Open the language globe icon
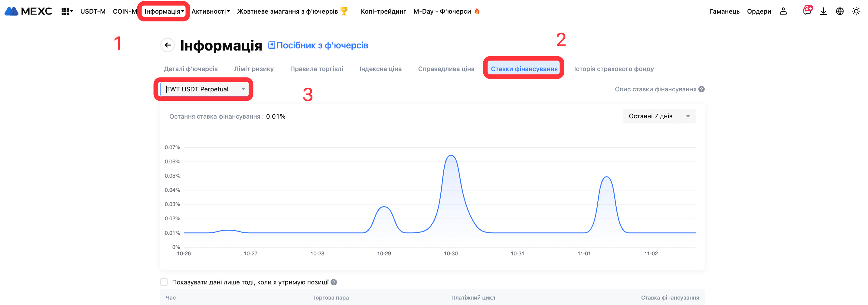This screenshot has height=305, width=868. (x=840, y=11)
